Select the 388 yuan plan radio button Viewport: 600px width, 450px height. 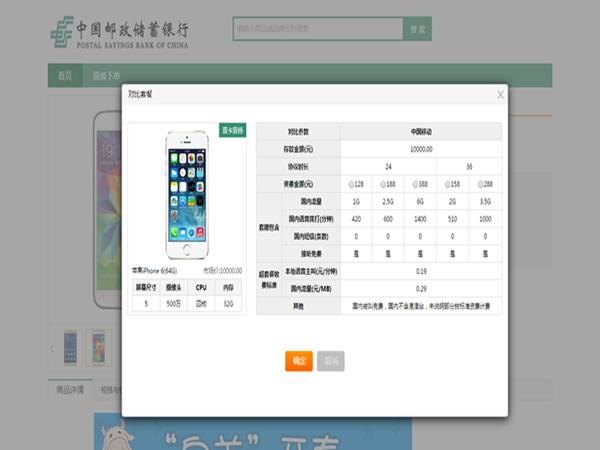(x=415, y=184)
